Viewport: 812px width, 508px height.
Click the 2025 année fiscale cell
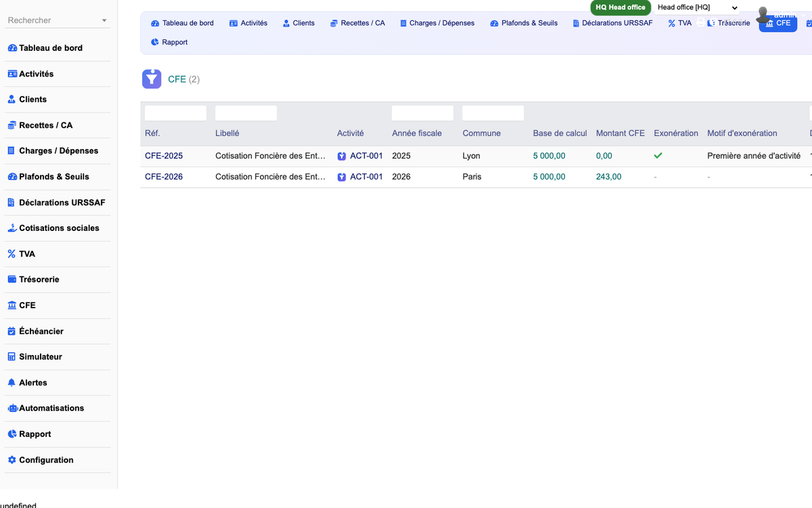pos(401,156)
